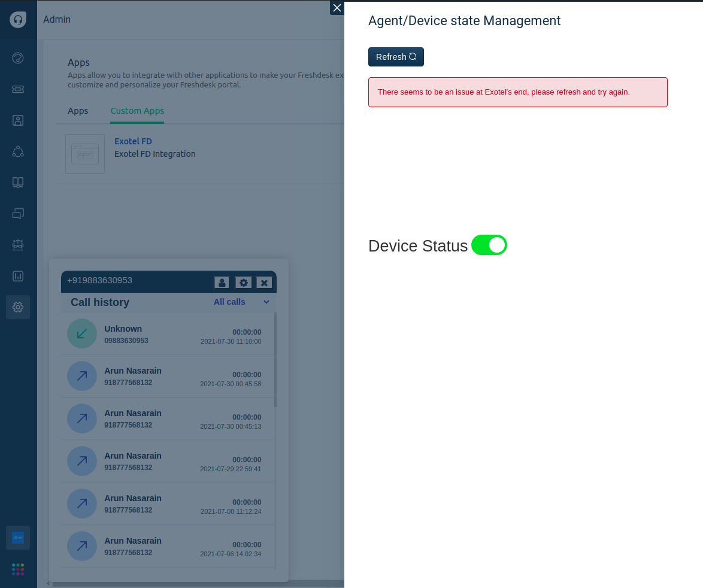Open the Contacts icon in sidebar
This screenshot has width=703, height=588.
click(x=18, y=120)
